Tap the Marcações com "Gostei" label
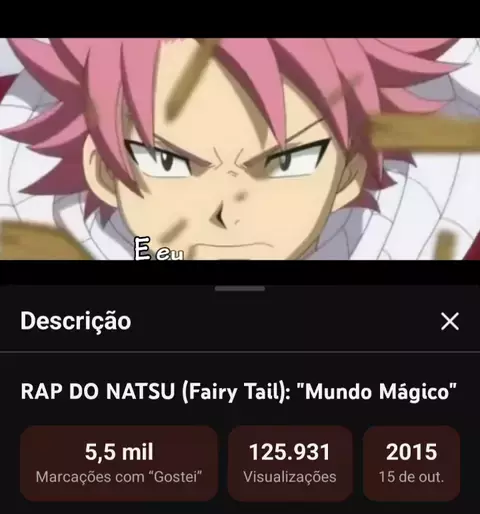Viewport: 480px width, 514px height. [119, 477]
